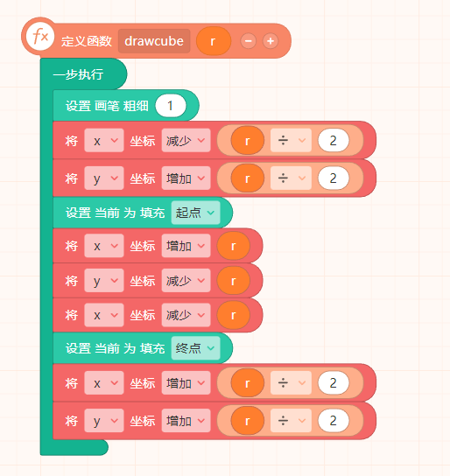Screen dimensions: 450x476
Task: Click the orange r parameter in function header
Action: coord(214,41)
